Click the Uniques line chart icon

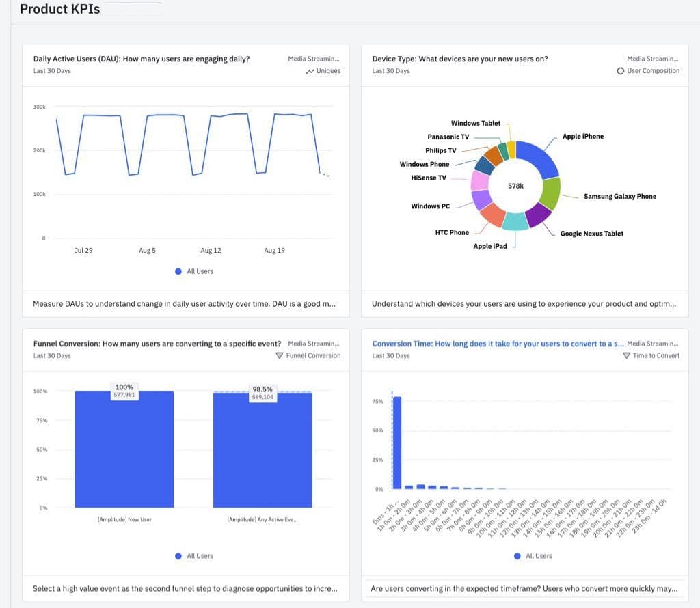[x=310, y=71]
